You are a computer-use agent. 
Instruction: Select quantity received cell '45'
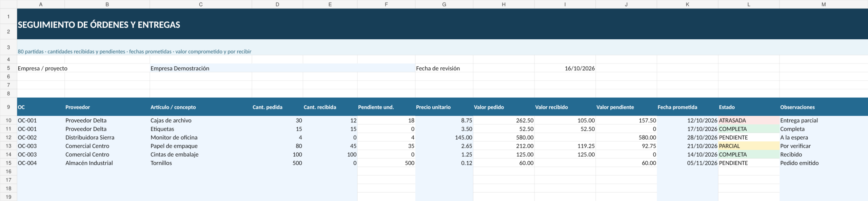point(330,146)
